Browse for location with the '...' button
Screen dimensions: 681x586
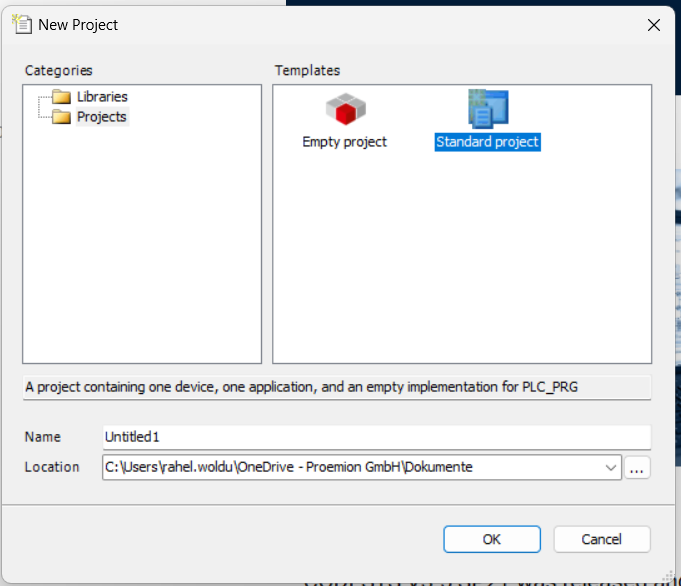click(x=638, y=467)
